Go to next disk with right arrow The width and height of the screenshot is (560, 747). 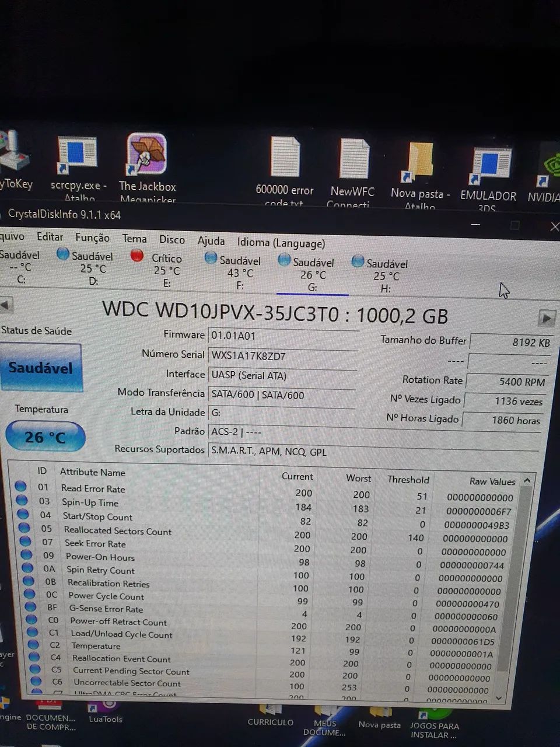tap(546, 318)
